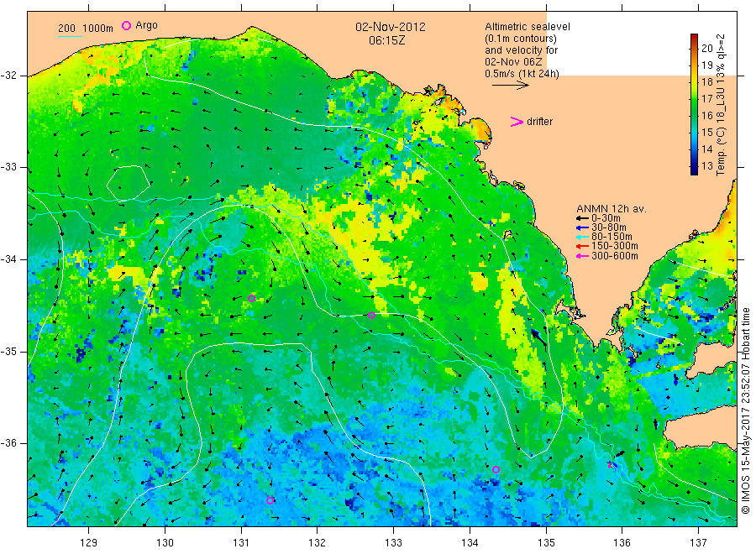This screenshot has height=554, width=756.
Task: Click the 20 degree label on color bar
Action: [706, 48]
